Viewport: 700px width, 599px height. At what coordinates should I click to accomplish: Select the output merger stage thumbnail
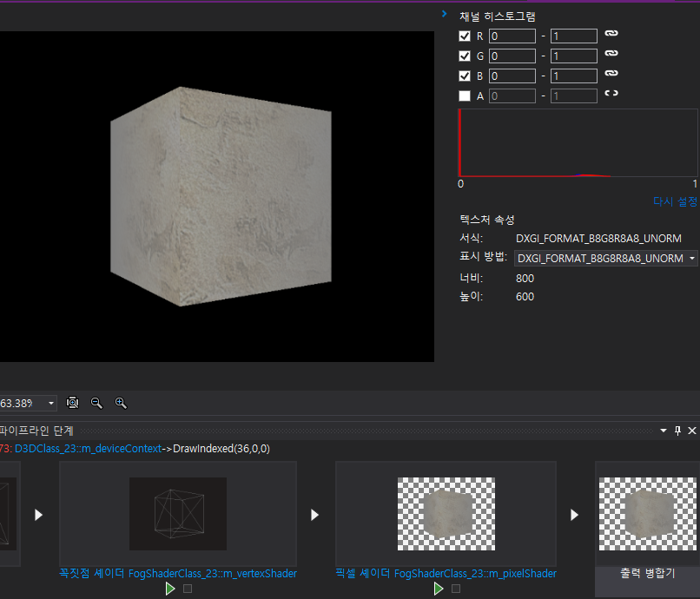click(647, 514)
